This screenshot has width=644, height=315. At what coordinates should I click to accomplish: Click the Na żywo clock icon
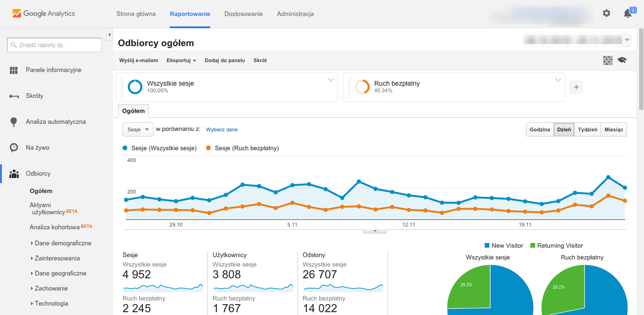14,148
